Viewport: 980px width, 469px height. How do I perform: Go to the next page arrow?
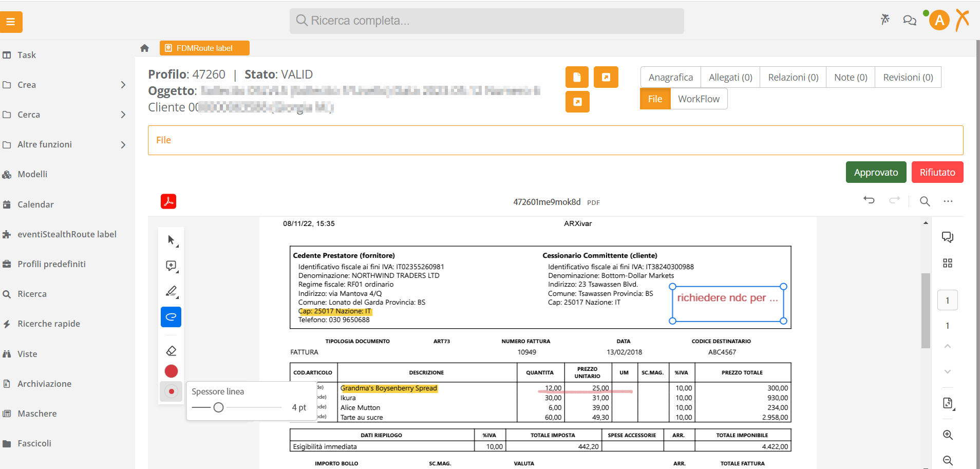(948, 371)
